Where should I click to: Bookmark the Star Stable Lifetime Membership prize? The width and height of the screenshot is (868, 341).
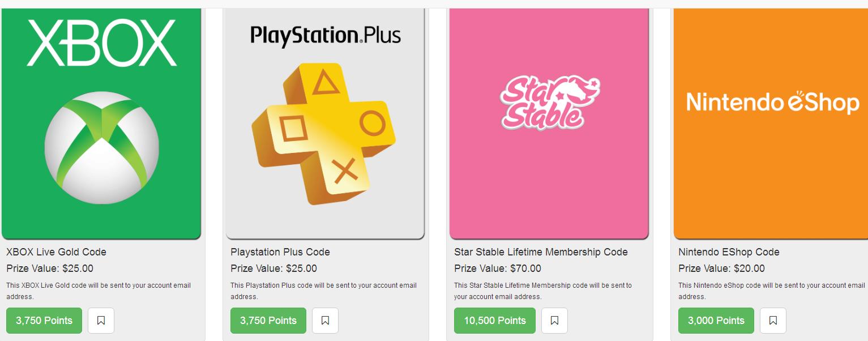pos(554,321)
